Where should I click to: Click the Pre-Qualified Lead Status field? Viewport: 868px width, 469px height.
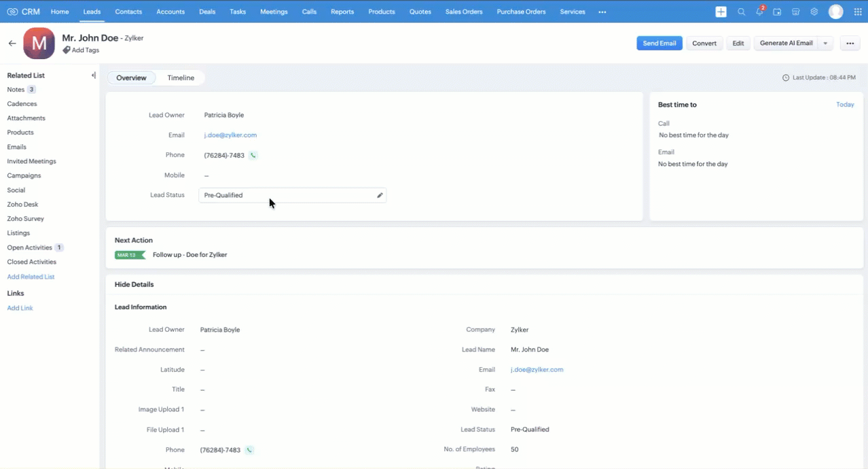[x=292, y=195]
